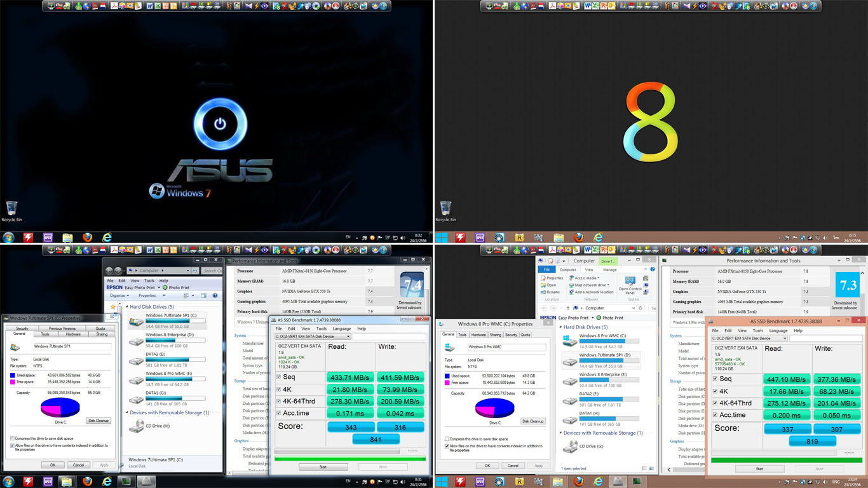Click Cancel in Windows 8 Pro WMC Properties
The image size is (868, 488).
point(513,466)
